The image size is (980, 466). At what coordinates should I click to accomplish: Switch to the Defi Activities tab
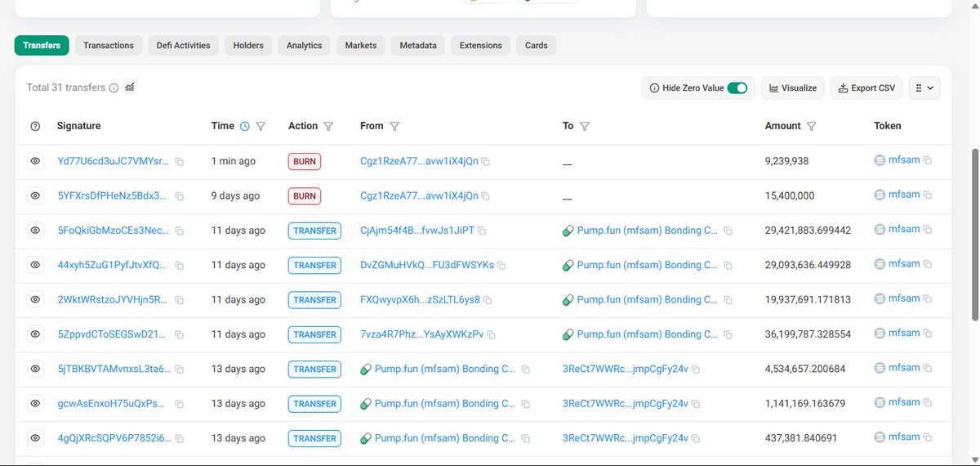184,46
